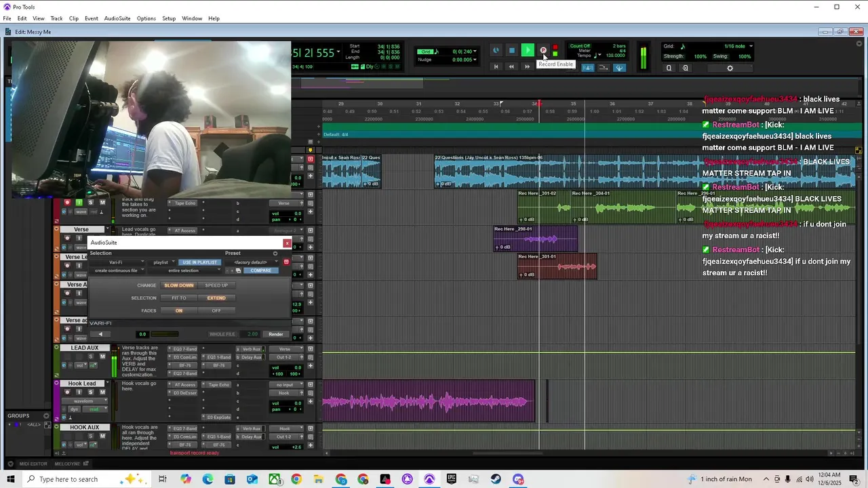Click the AudioSuite preview speaker button
The image size is (868, 488).
(100, 334)
